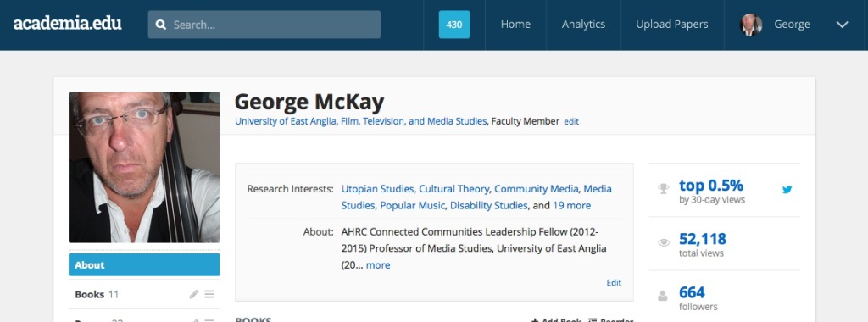This screenshot has width=868, height=322.
Task: Select the About sidebar tab
Action: pos(144,264)
